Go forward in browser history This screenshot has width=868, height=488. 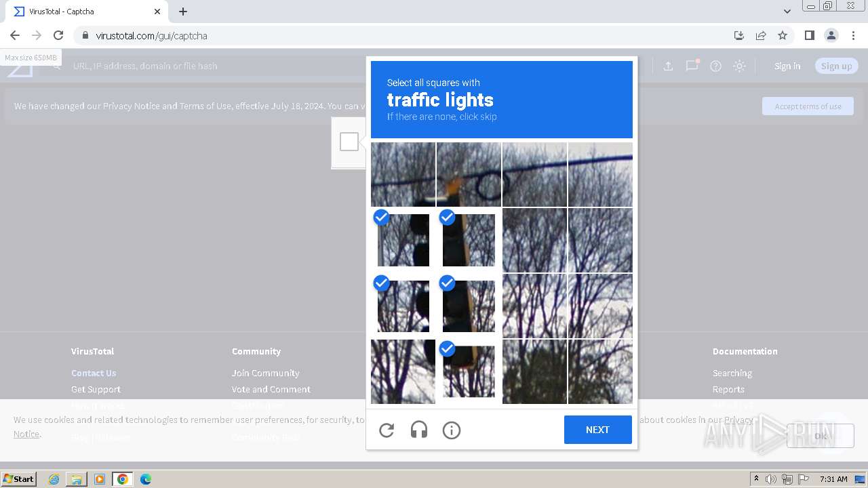pos(37,35)
